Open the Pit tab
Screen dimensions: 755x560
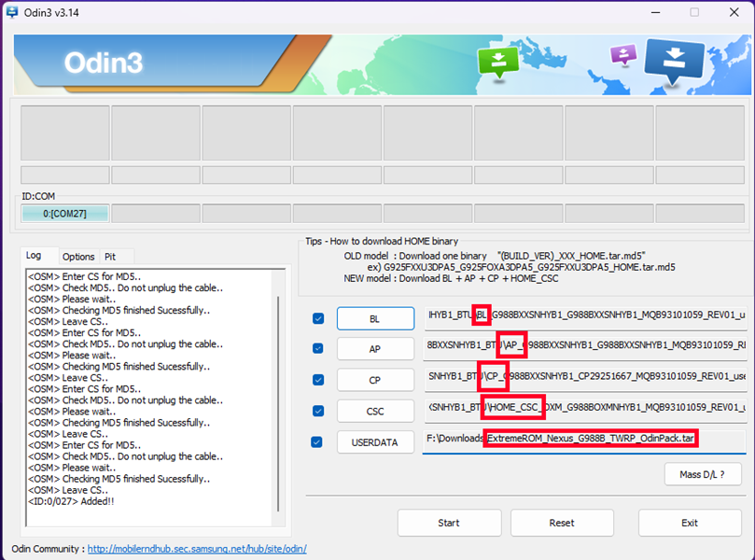(110, 257)
